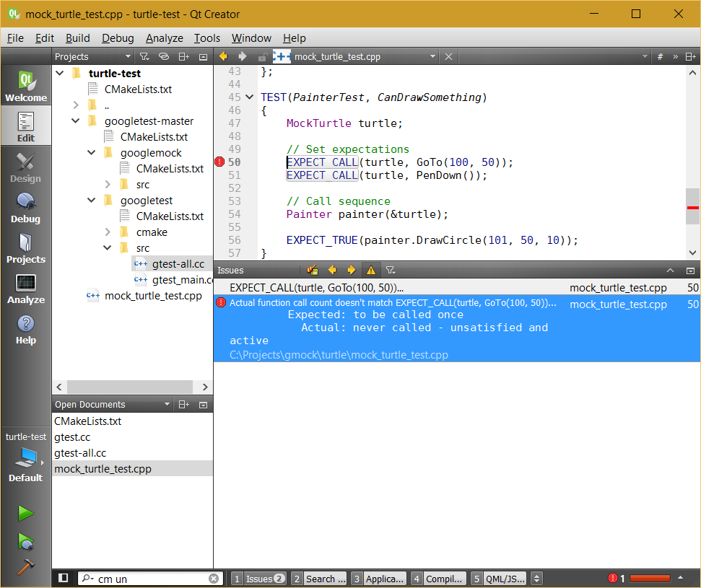Open the Analyze menu
Viewport: 701px width, 588px height.
coord(164,38)
